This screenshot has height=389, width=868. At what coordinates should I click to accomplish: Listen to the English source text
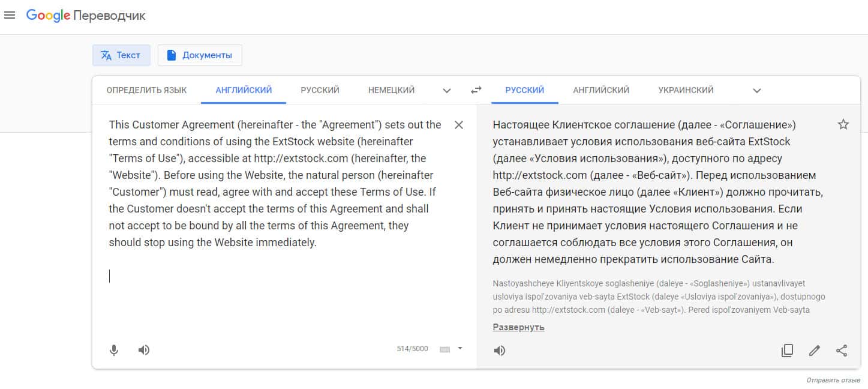click(x=144, y=350)
